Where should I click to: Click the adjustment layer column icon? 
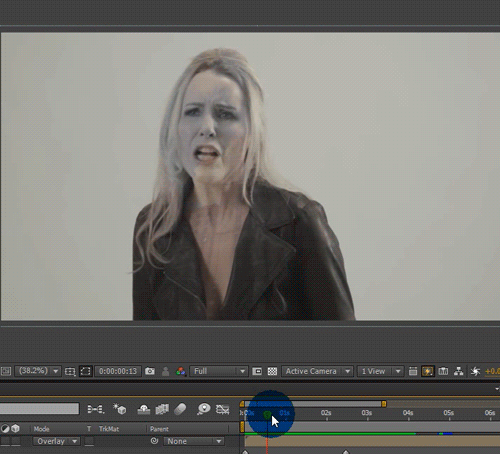point(5,429)
